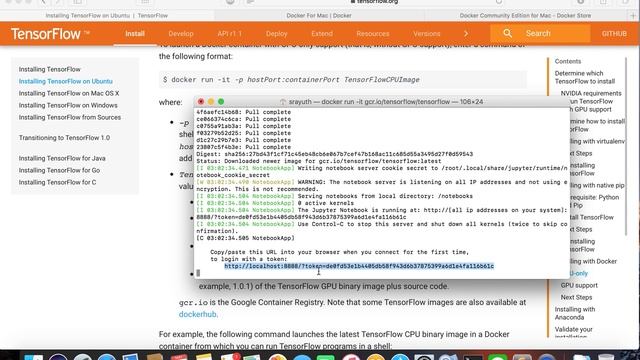Minimize the terminal with yellow button

pos(211,102)
